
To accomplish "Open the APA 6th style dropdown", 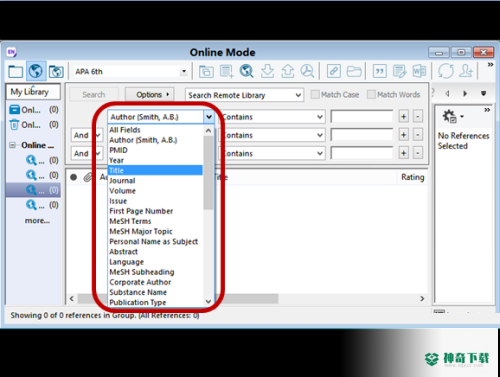I will pos(183,71).
